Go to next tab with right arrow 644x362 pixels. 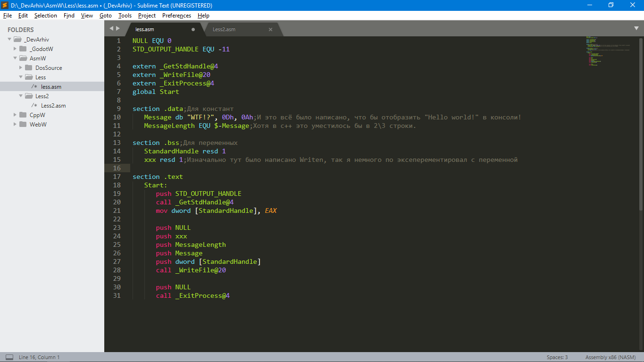[x=118, y=28]
